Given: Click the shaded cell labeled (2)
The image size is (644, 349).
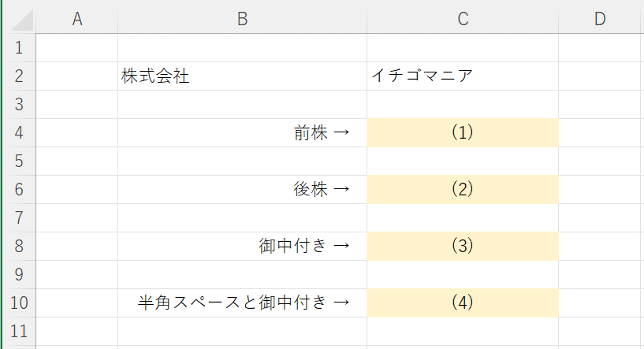Looking at the screenshot, I should pos(463,189).
